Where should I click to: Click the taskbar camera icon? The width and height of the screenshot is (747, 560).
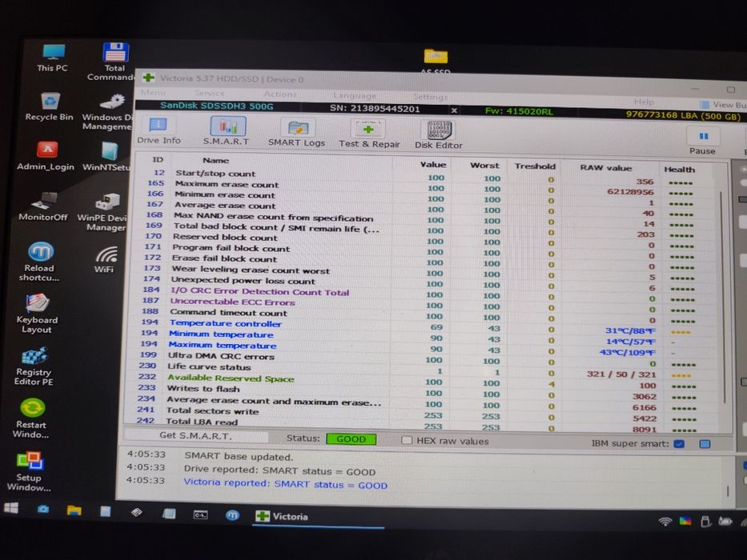43,509
